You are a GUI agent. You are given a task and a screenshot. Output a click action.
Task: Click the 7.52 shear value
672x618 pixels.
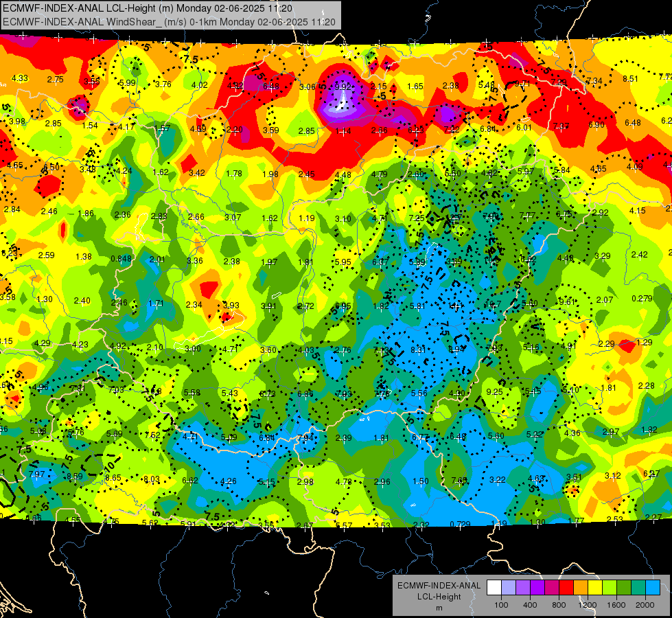[152, 435]
